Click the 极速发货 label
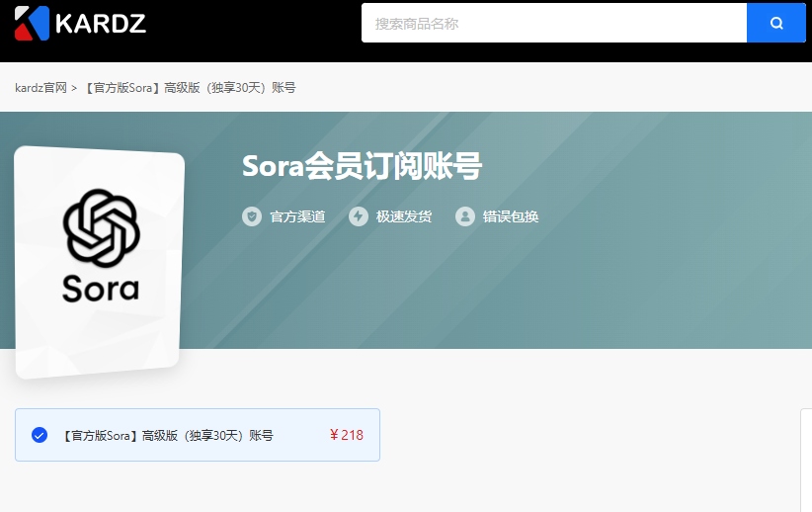Screen dimensions: 812x512 coord(404,216)
